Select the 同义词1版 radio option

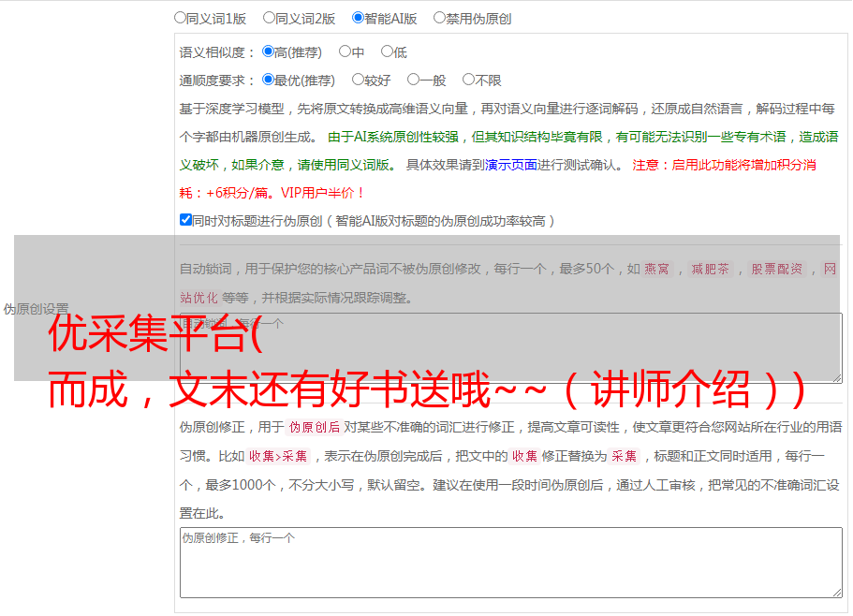pyautogui.click(x=180, y=18)
